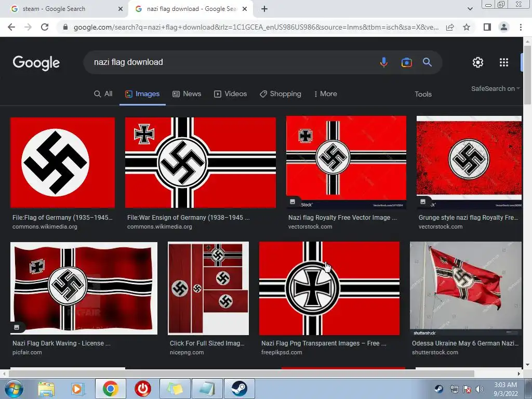Image resolution: width=532 pixels, height=399 pixels.
Task: Open the Windows Start menu
Action: (x=14, y=389)
